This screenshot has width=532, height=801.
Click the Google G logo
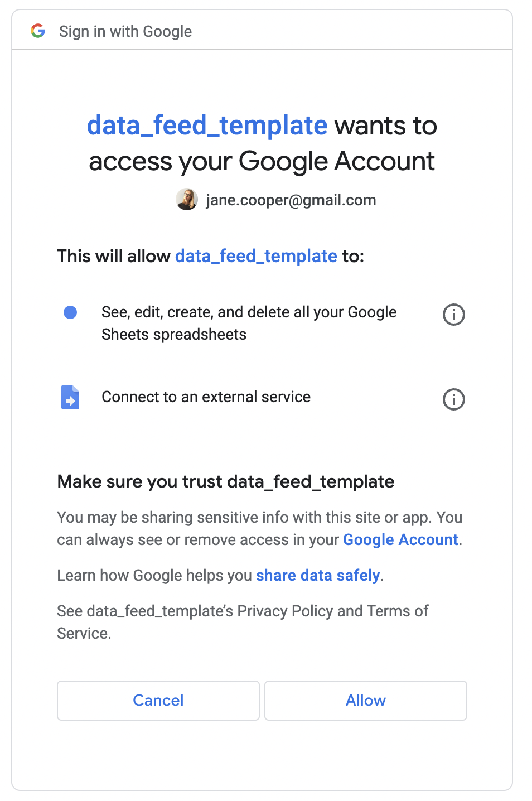pyautogui.click(x=38, y=31)
